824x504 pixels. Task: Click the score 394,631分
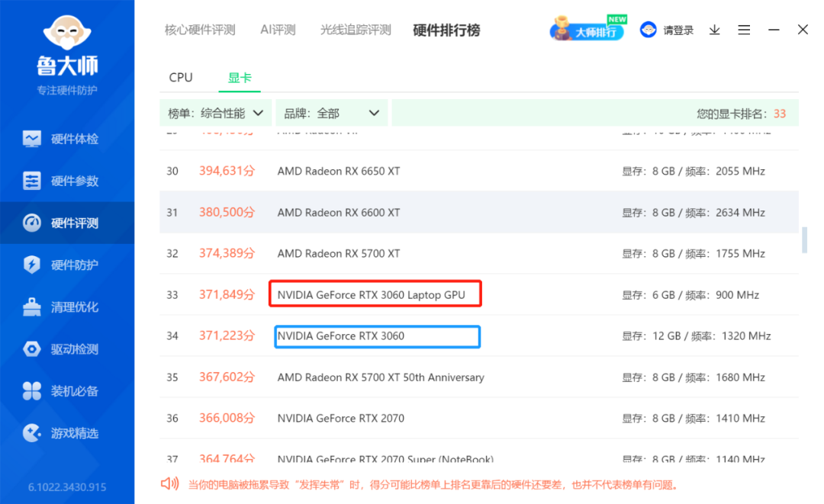pos(227,171)
